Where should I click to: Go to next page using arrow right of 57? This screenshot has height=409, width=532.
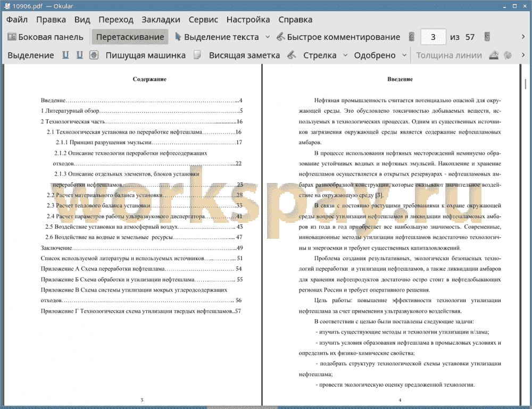click(x=487, y=37)
